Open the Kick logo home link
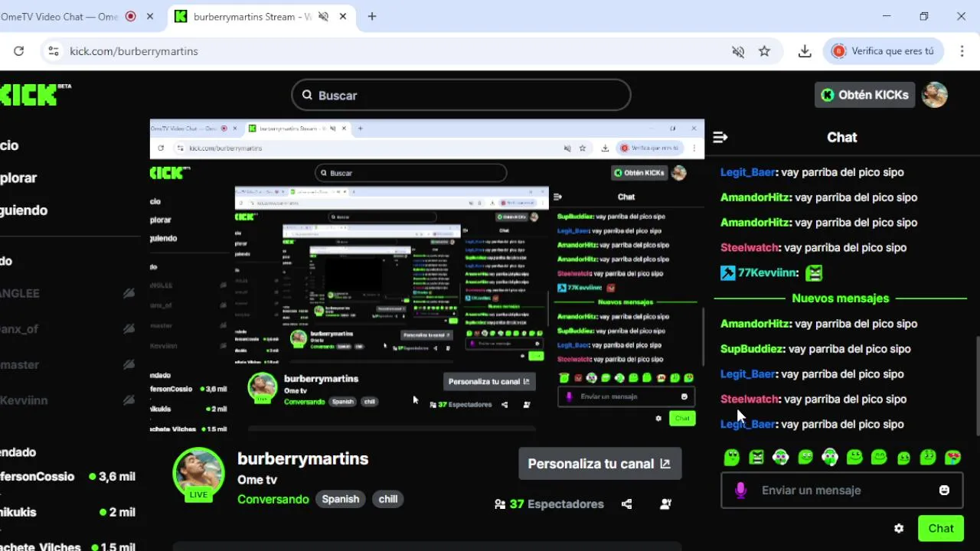This screenshot has width=980, height=551. point(35,95)
